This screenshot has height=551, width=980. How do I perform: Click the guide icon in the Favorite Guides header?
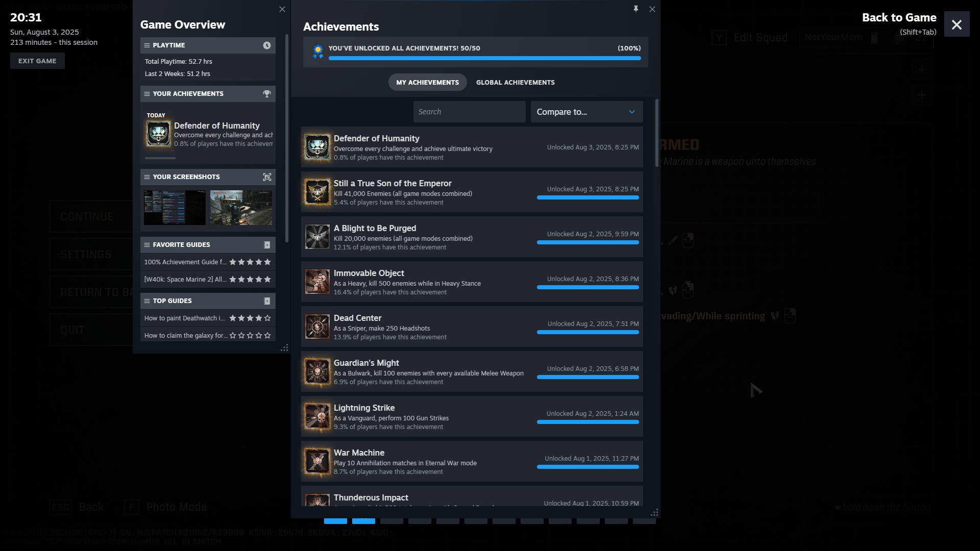point(266,245)
